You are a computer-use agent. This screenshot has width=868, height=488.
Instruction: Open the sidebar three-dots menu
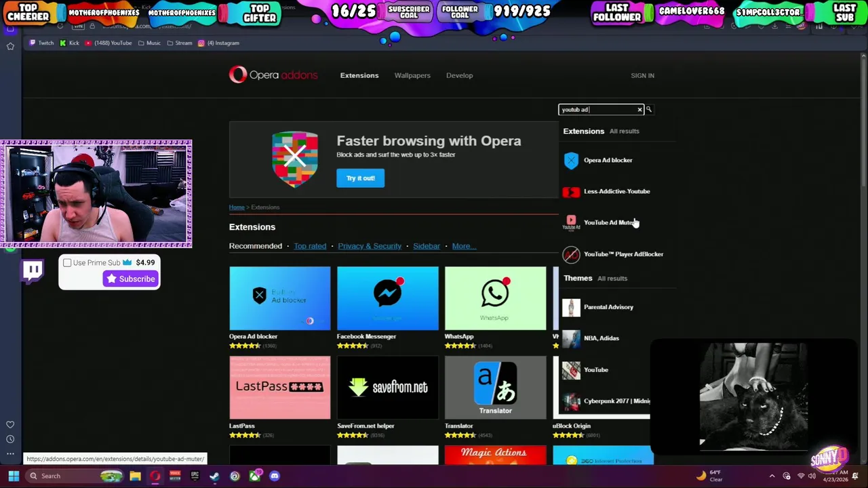point(10,453)
